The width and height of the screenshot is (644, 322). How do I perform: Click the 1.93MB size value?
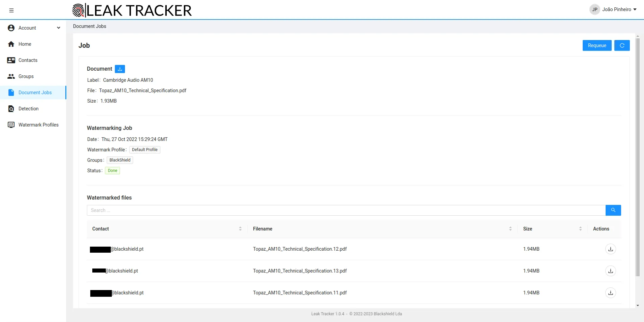108,101
